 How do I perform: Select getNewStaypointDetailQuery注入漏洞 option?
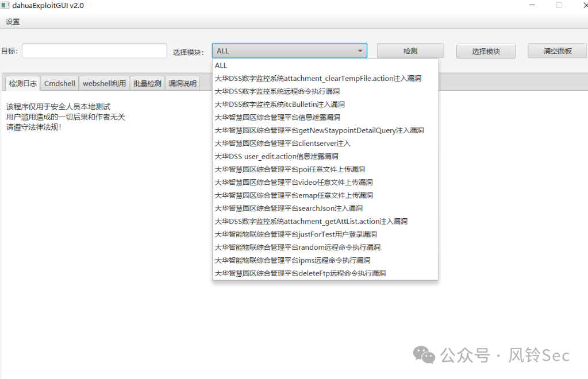click(325, 130)
